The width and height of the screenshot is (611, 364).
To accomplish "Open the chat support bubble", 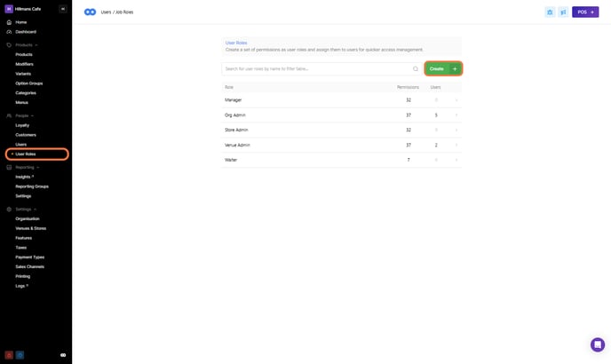I will pyautogui.click(x=598, y=344).
